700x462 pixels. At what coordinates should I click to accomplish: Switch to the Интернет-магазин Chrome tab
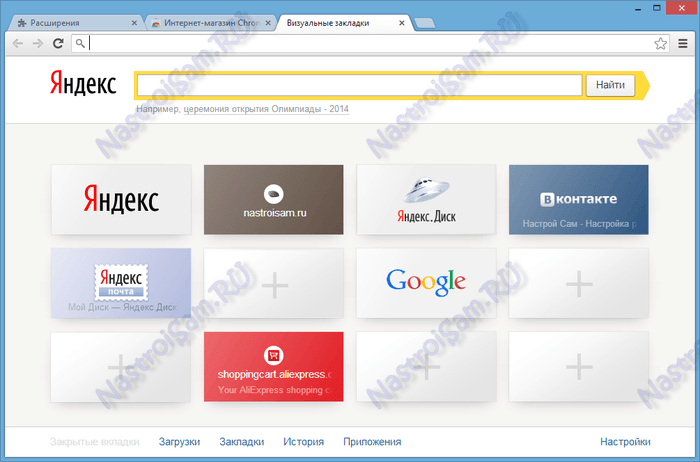(210, 23)
